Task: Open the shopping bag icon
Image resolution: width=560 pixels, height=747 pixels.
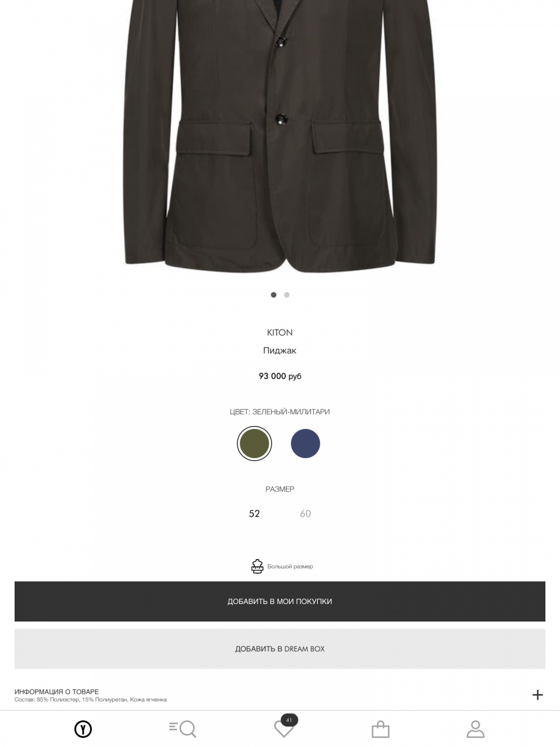Action: (380, 729)
